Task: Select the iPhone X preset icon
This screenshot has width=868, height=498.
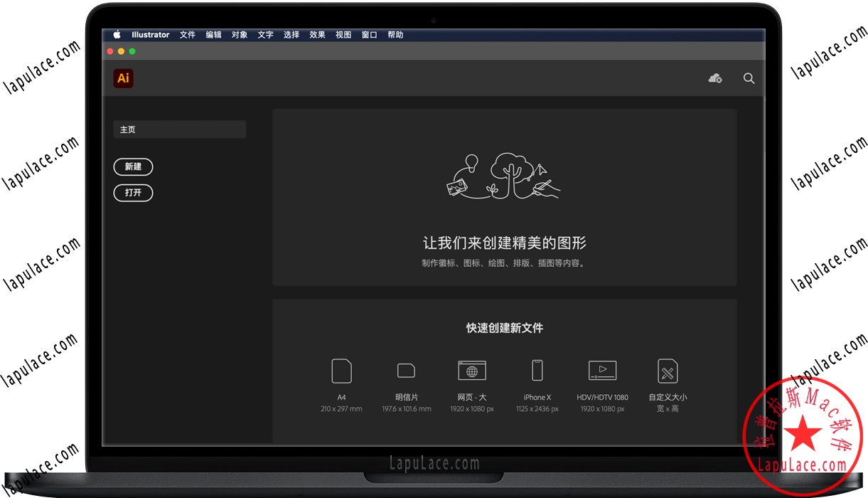Action: 537,371
